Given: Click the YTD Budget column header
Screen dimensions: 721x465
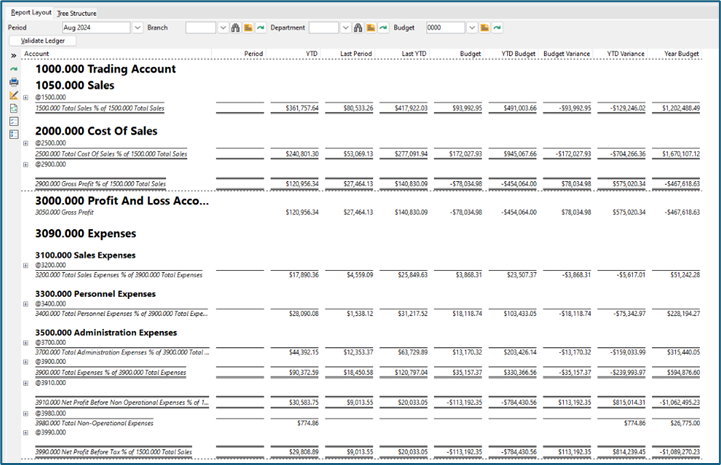Looking at the screenshot, I should point(518,54).
